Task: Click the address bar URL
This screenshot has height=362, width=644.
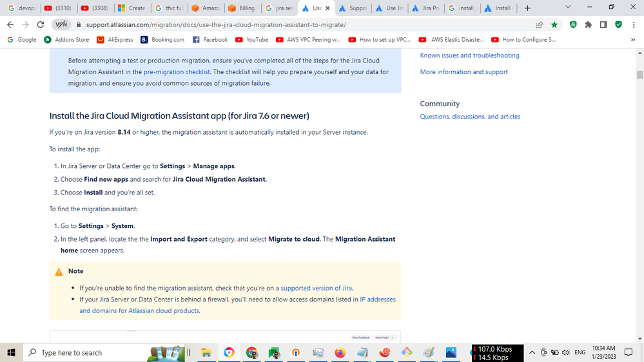Action: (216, 24)
